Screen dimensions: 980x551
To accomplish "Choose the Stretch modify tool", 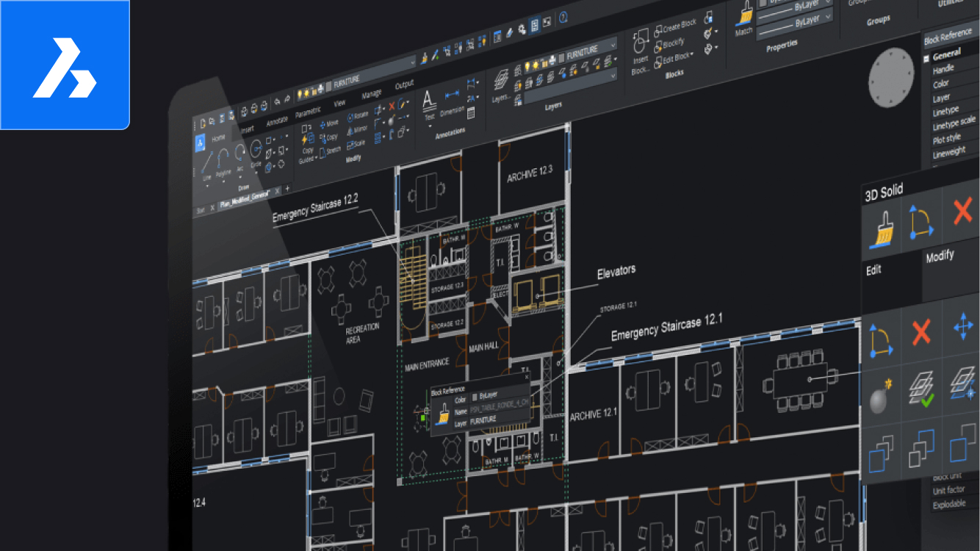I will click(330, 151).
